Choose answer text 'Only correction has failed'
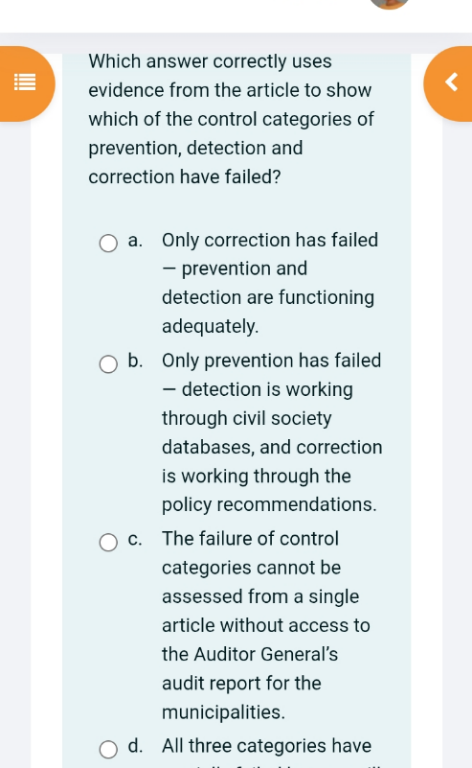The height and width of the screenshot is (768, 472). 270,240
